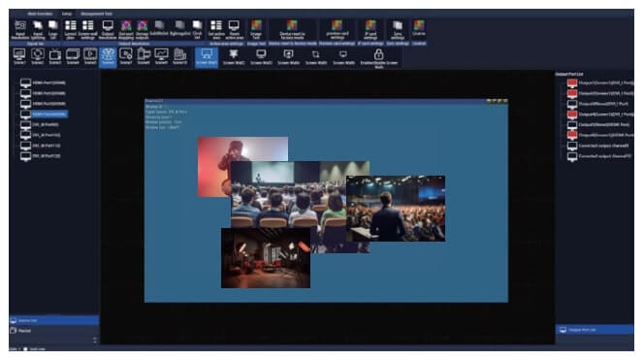Open Output Resolution monitor icon in ribbon
644x360 pixels.
(x=108, y=29)
